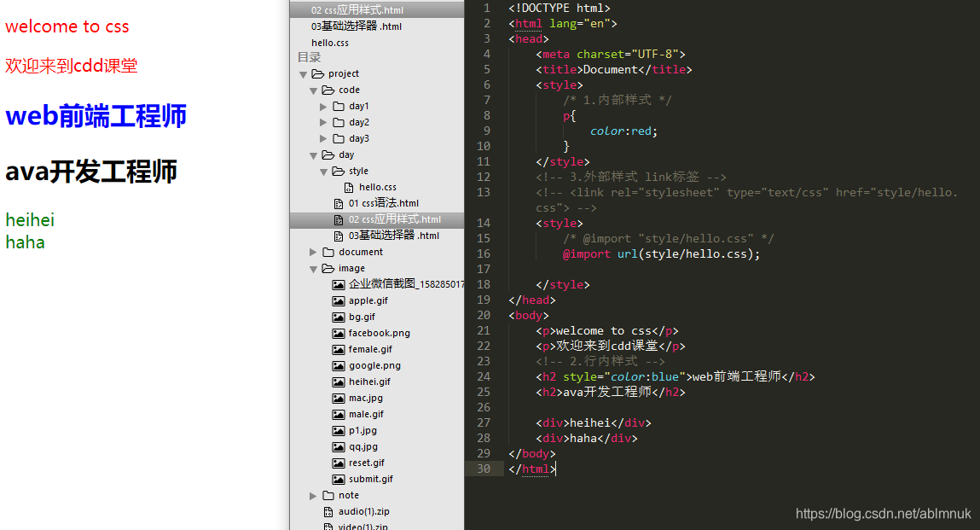The width and height of the screenshot is (980, 530).
Task: Expand the note folder arrow
Action: [x=313, y=496]
